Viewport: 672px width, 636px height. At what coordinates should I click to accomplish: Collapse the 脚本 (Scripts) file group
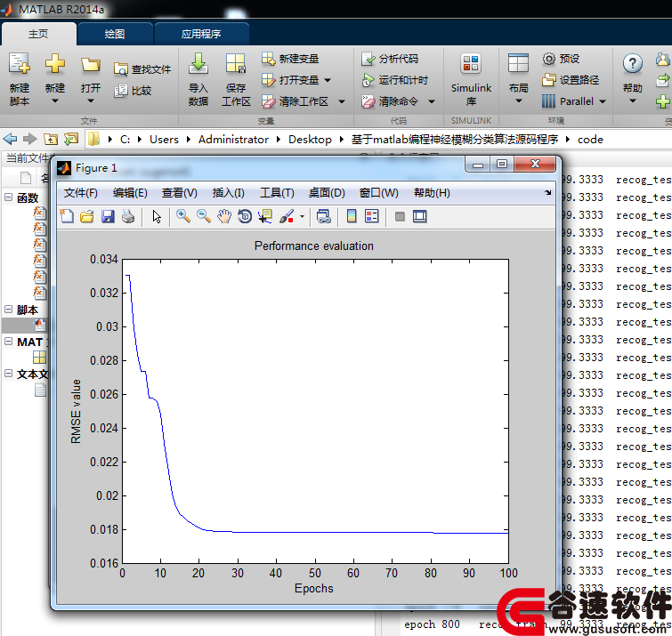(x=8, y=309)
